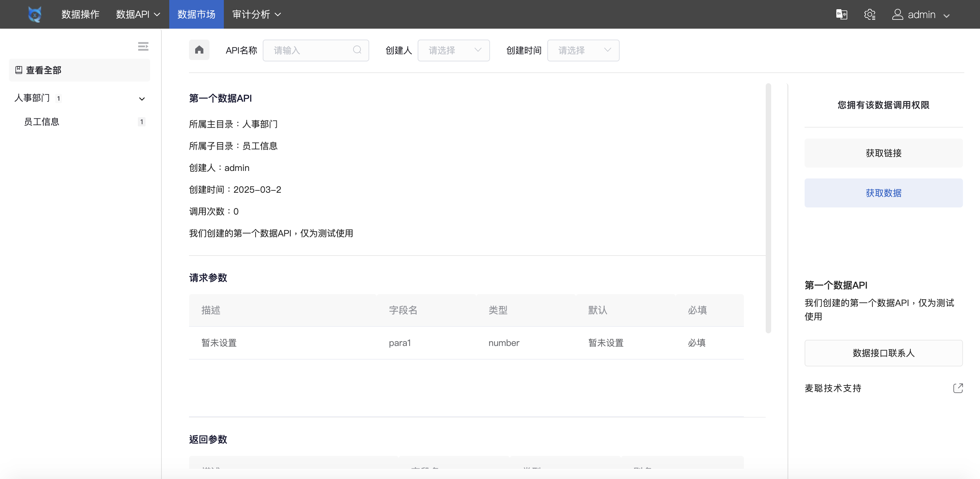Click the 获取链接 button
Image resolution: width=980 pixels, height=479 pixels.
point(883,153)
